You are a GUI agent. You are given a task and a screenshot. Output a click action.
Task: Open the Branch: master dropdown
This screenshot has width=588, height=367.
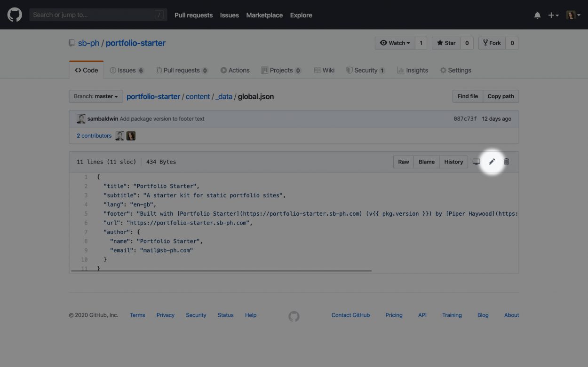96,96
